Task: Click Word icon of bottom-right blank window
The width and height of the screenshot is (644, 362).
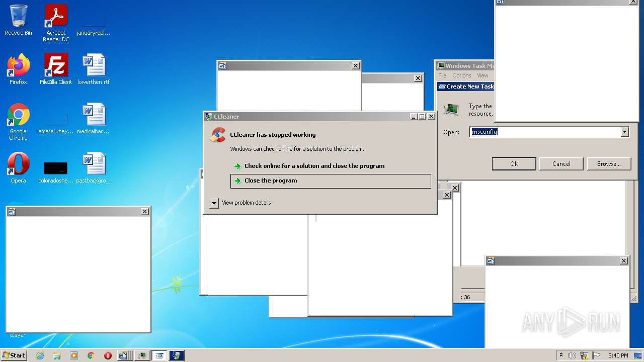Action: [x=491, y=261]
